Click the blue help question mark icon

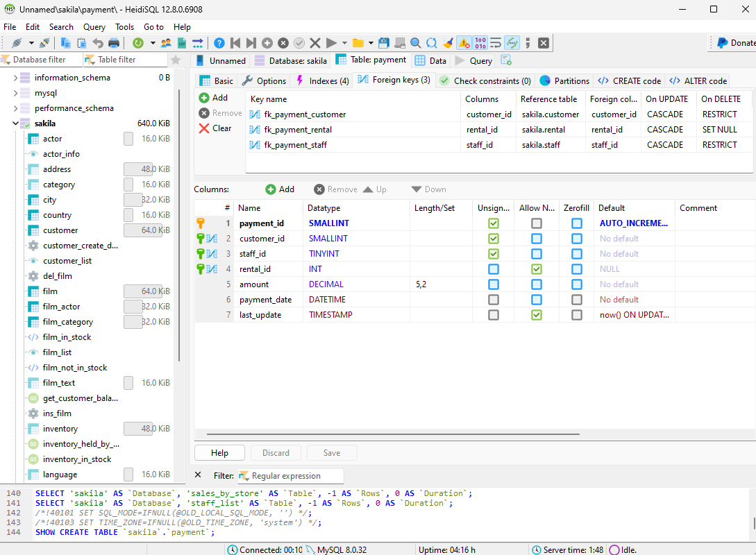coord(219,43)
